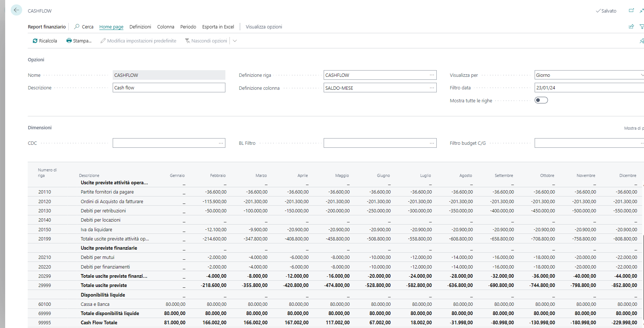Open the Cerca search

[x=84, y=27]
